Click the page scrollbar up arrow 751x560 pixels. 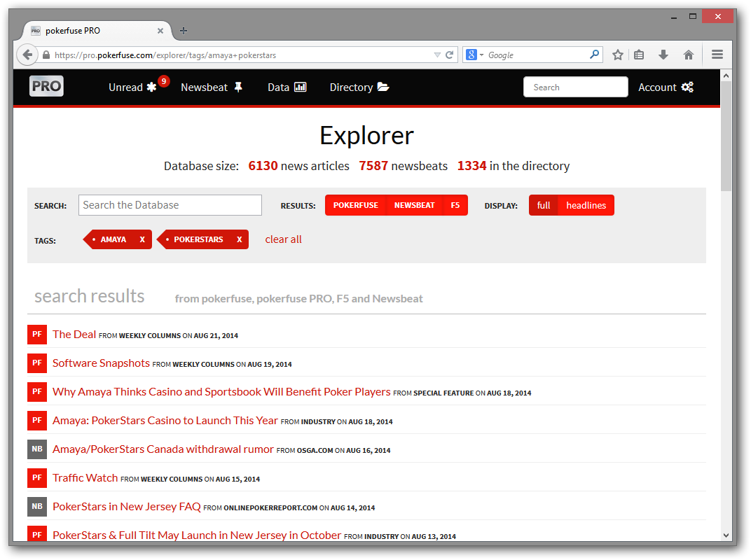point(726,76)
